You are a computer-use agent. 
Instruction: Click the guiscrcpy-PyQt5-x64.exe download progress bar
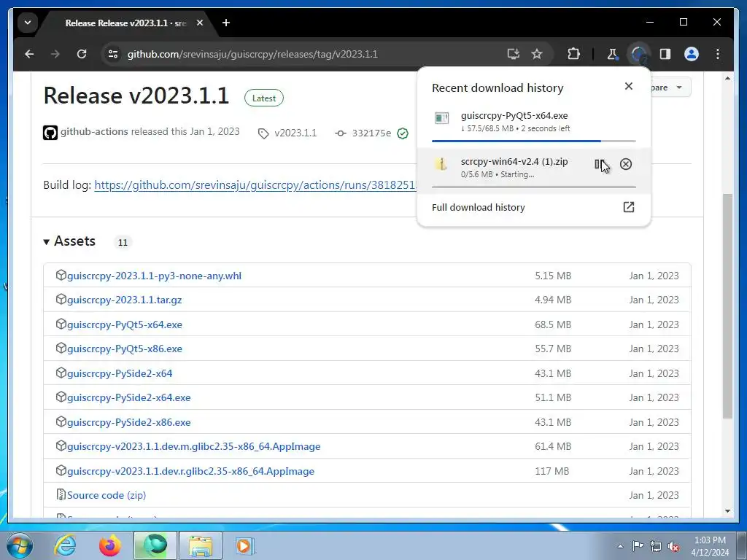pyautogui.click(x=533, y=141)
